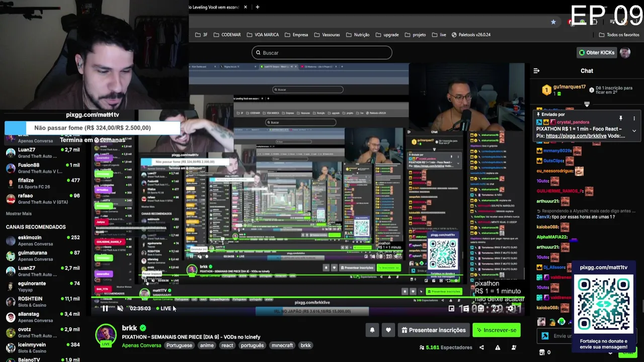The image size is (644, 362).
Task: Open allanstag recommended channel
Action: pyautogui.click(x=42, y=317)
